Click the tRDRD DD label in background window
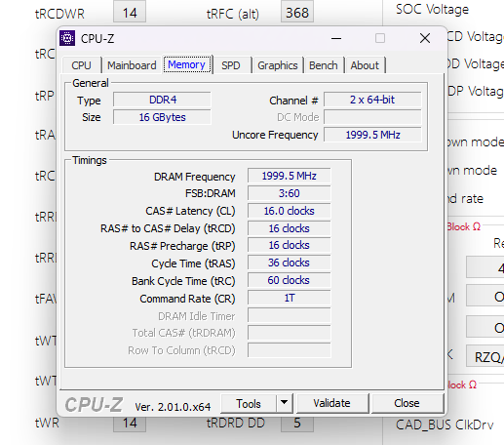Viewport: 504px width, 445px height. pos(236,424)
